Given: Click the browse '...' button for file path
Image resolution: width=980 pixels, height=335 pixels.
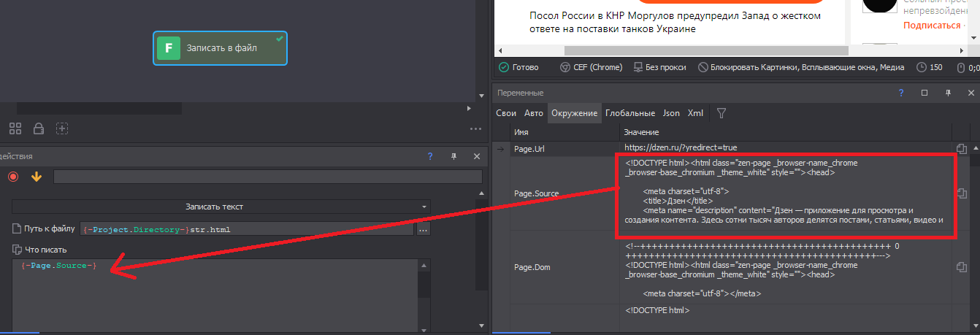Looking at the screenshot, I should pyautogui.click(x=423, y=229).
